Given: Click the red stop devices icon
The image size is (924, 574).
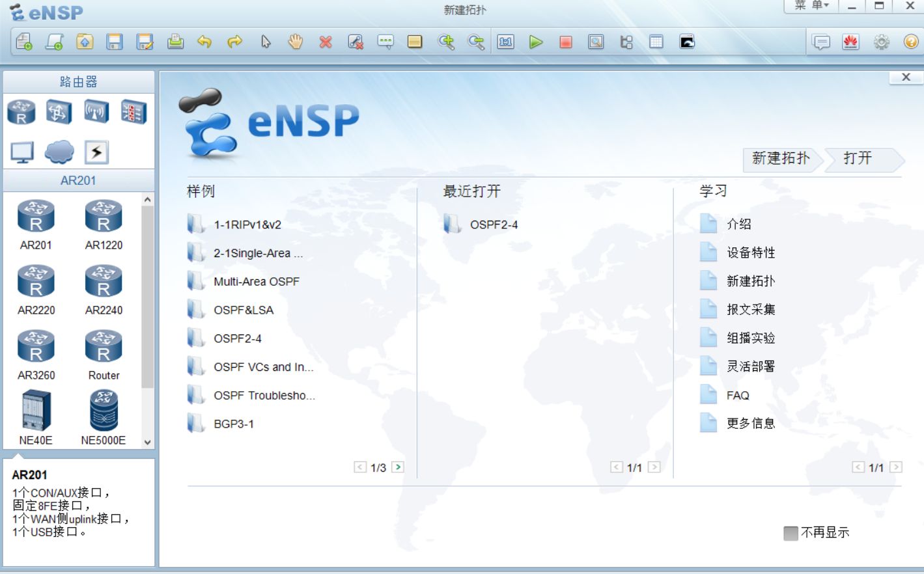Looking at the screenshot, I should (566, 42).
